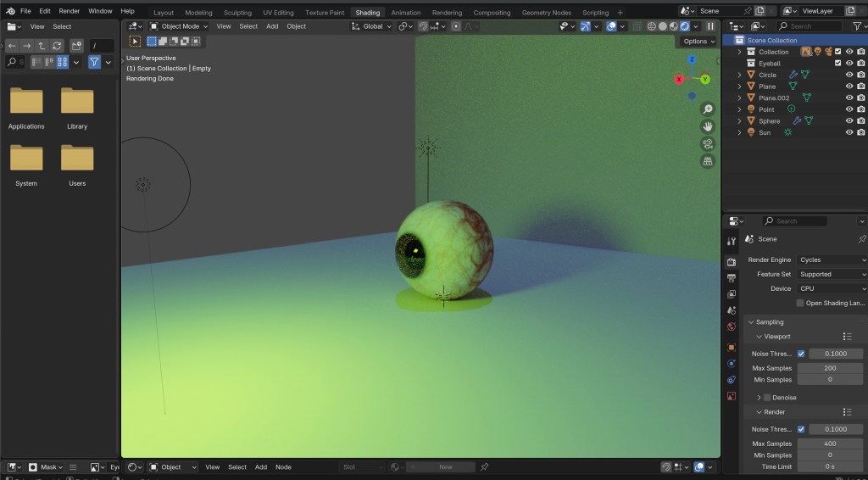Click the Render Max Samples field
This screenshot has height=480, width=868.
830,444
